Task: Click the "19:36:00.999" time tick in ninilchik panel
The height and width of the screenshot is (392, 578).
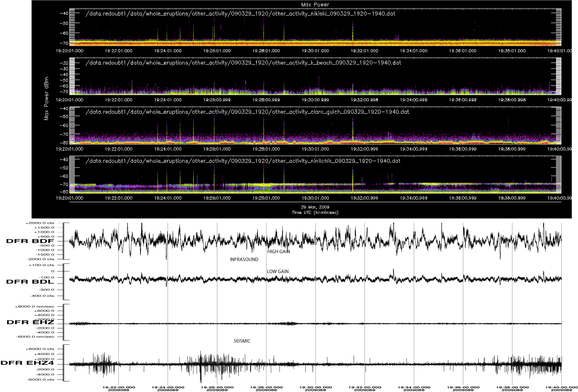Action: point(463,198)
